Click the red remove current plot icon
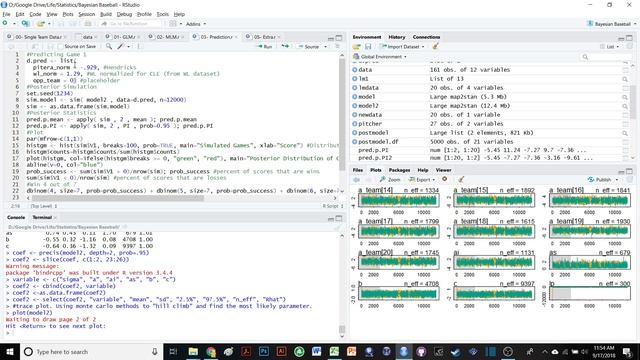Viewport: 640px width, 360px height. pos(444,179)
